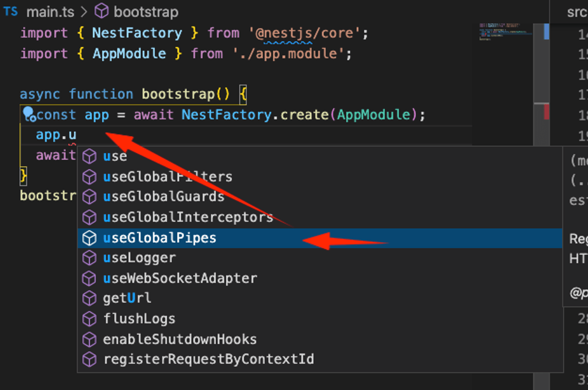The width and height of the screenshot is (588, 390).
Task: Click the cube icon beside useGlobalPipes
Action: click(x=89, y=237)
